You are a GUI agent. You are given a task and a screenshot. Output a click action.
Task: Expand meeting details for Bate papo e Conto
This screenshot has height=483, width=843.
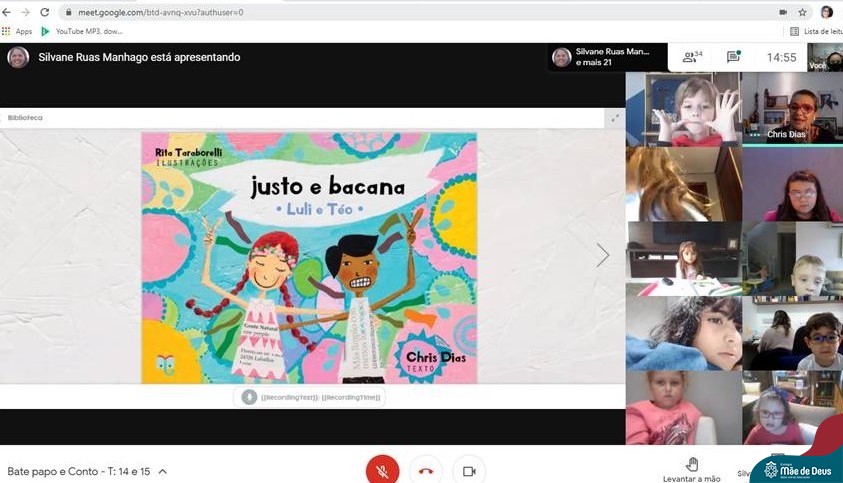click(x=163, y=471)
